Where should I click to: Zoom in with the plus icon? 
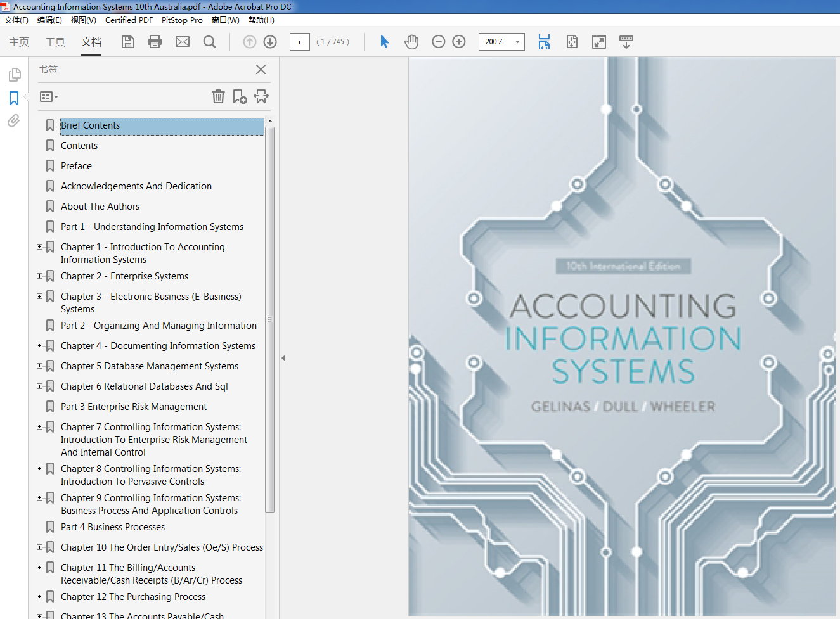click(459, 42)
